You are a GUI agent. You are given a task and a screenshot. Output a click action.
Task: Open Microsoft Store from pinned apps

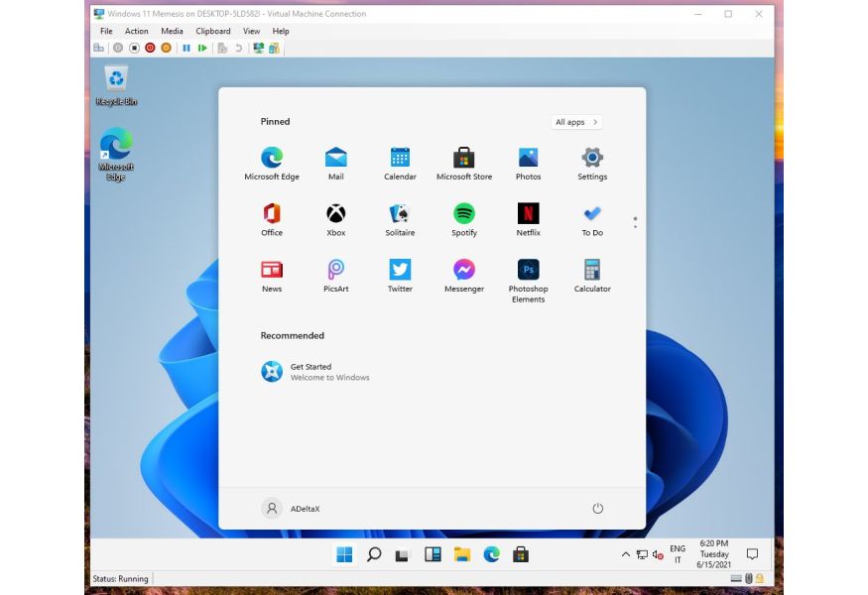[464, 164]
